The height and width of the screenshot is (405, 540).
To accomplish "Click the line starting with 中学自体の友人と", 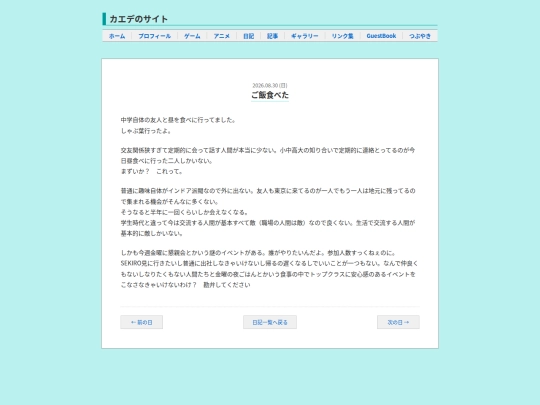I will tap(178, 120).
